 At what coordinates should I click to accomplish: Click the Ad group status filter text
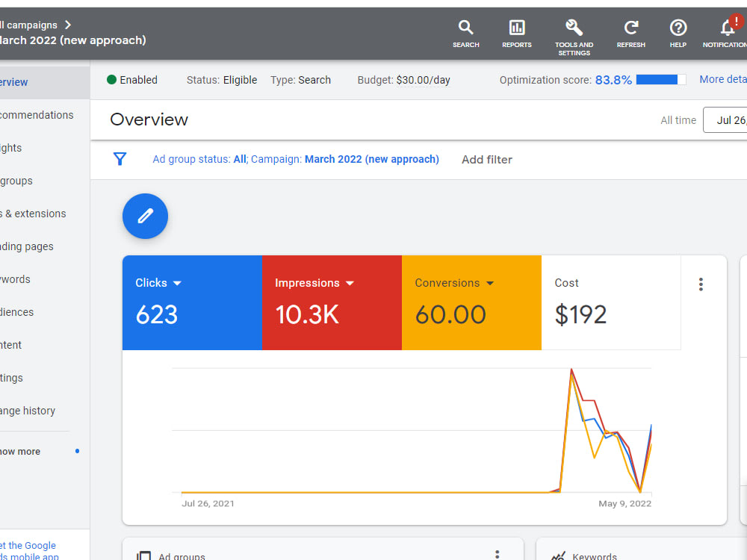(199, 159)
